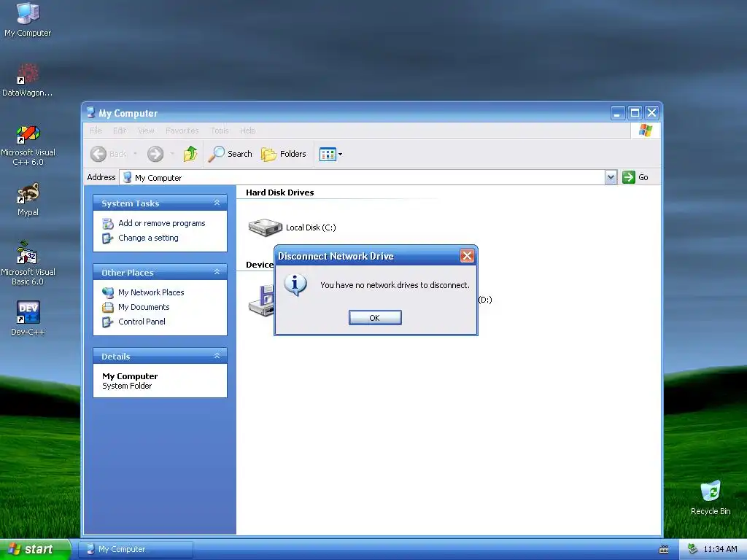The width and height of the screenshot is (747, 560).
Task: Click the green Go button
Action: [635, 177]
